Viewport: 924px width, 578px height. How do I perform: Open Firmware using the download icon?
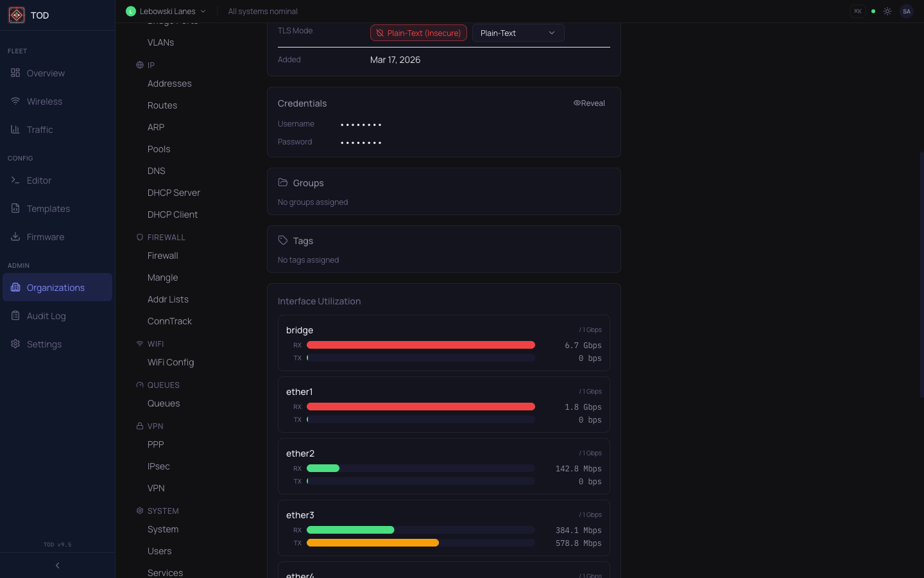[x=15, y=236]
